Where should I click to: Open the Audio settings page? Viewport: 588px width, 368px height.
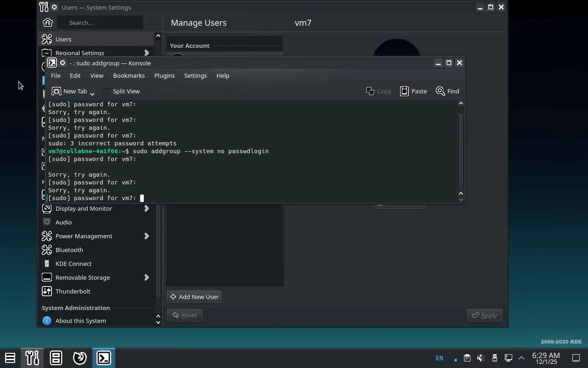point(96,222)
